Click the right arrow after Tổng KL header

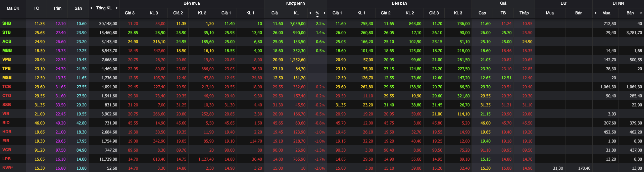[117, 8]
